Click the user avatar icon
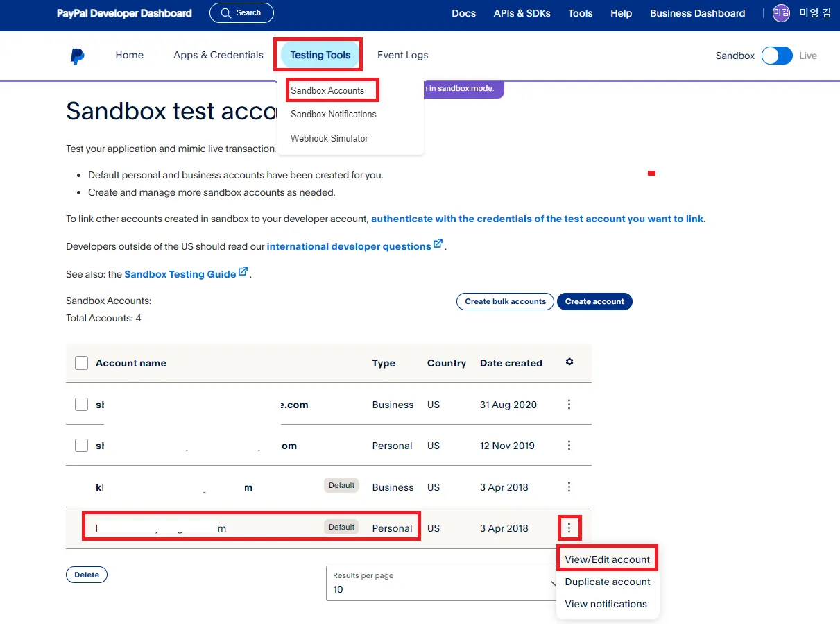 782,13
